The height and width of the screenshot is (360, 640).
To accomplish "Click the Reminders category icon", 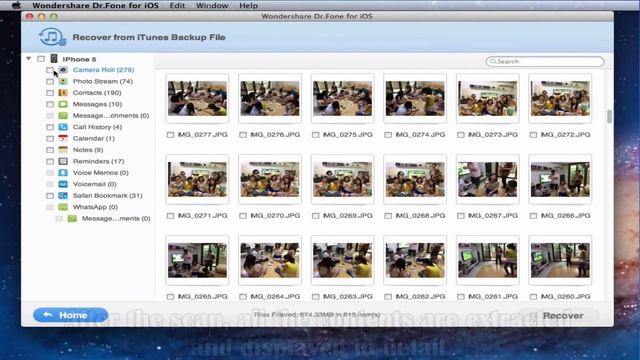I will 63,162.
